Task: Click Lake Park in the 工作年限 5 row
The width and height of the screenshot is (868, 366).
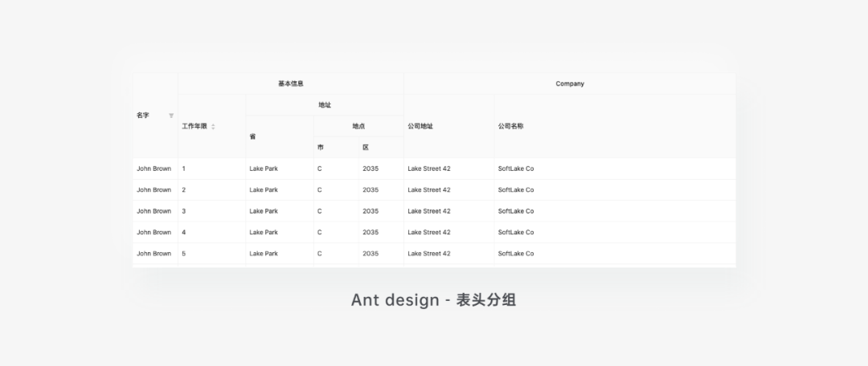Action: (264, 254)
